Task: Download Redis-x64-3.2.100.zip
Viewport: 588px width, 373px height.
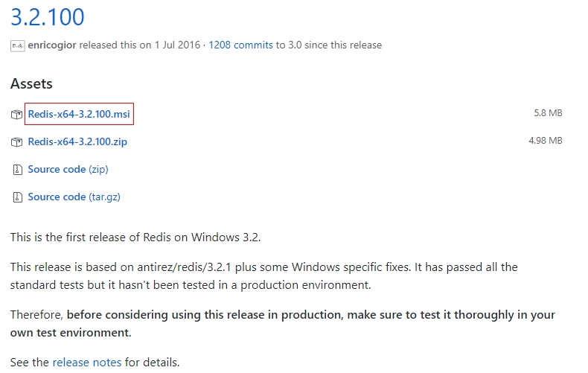Action: [x=77, y=141]
